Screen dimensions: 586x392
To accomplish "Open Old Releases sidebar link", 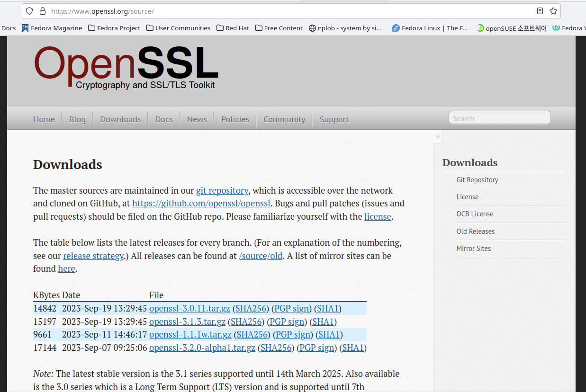I will (x=475, y=232).
